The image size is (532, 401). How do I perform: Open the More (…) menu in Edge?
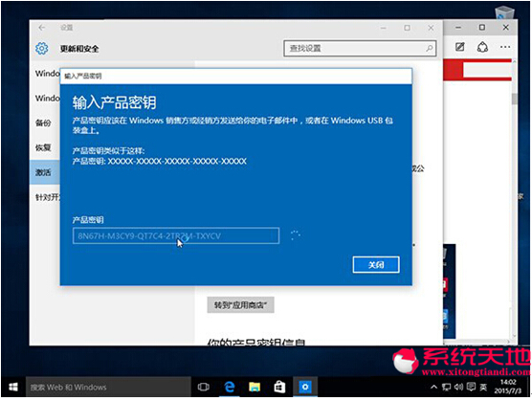[x=505, y=47]
